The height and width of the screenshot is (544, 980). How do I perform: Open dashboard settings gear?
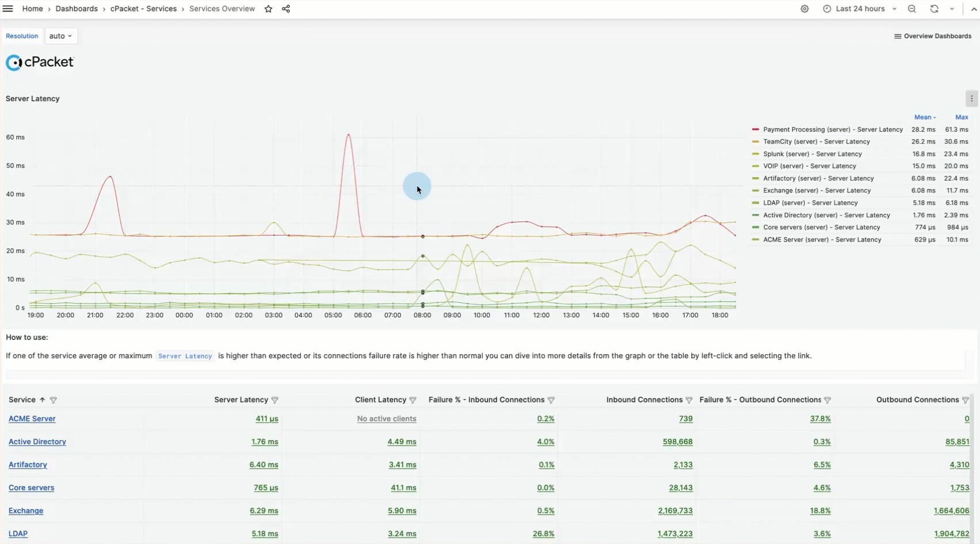[805, 9]
